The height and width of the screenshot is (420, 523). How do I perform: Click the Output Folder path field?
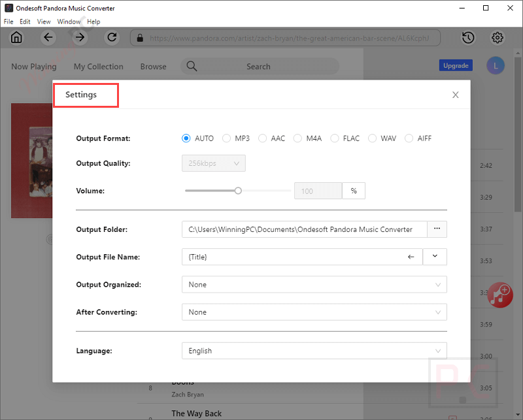click(304, 229)
